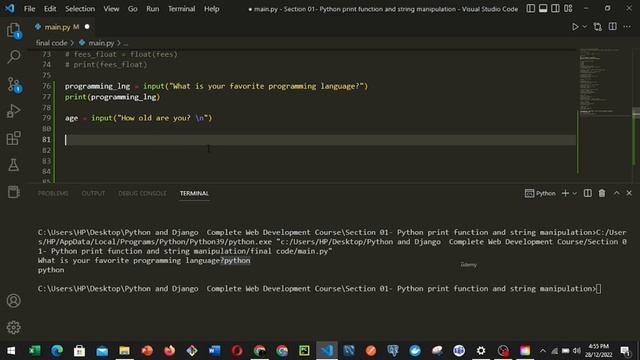Viewport: 640px width, 360px height.
Task: Switch to the Debug Console tab
Action: [142, 193]
